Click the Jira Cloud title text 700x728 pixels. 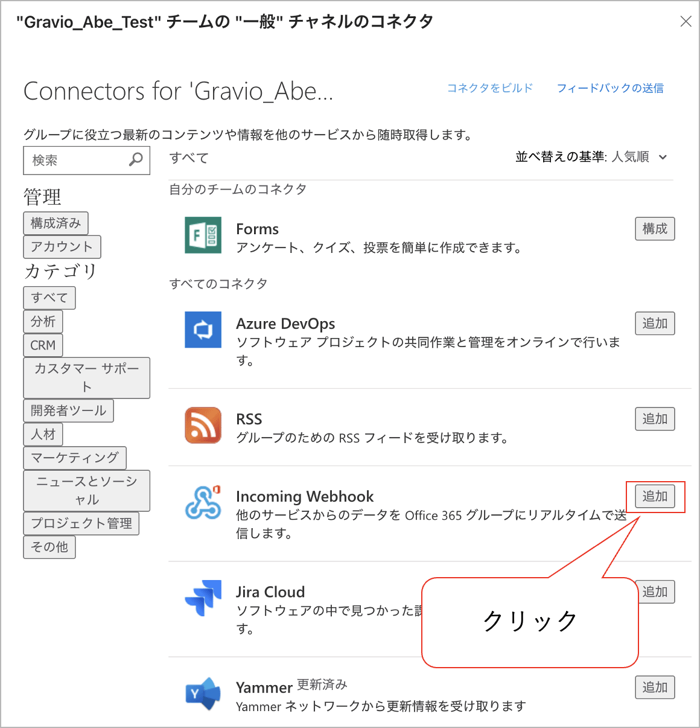(270, 592)
